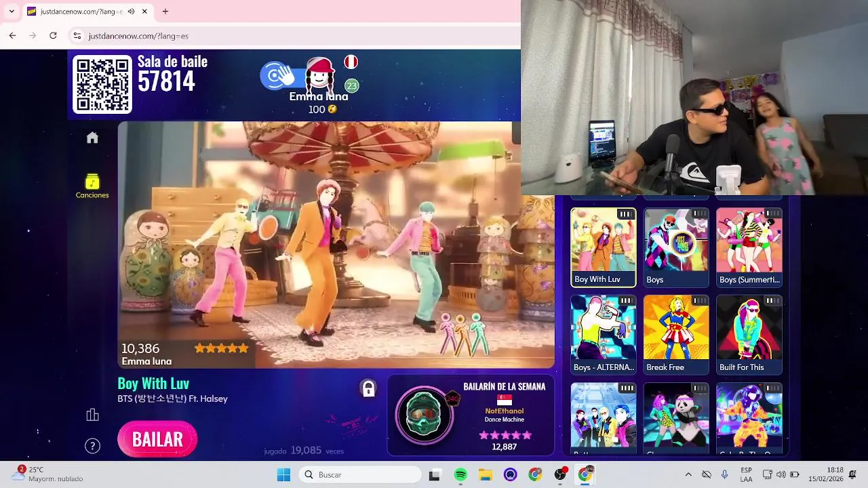This screenshot has height=488, width=868.
Task: Click the waving hand emote icon
Action: pos(276,76)
